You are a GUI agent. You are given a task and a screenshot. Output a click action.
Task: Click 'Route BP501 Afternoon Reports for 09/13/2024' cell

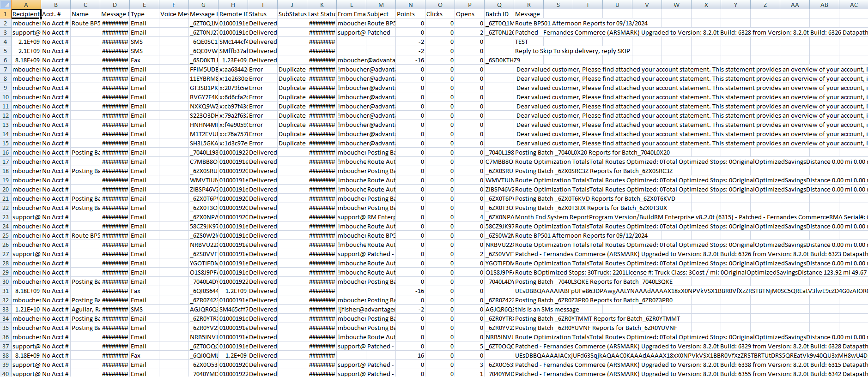click(581, 23)
